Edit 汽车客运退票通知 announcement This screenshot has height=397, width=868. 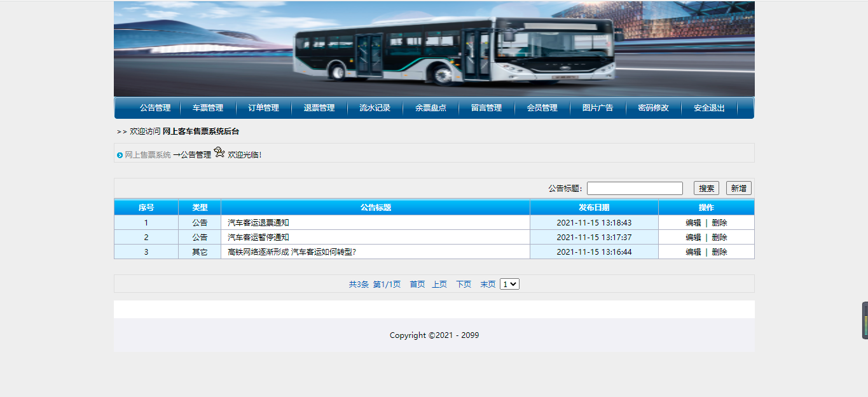(x=693, y=223)
